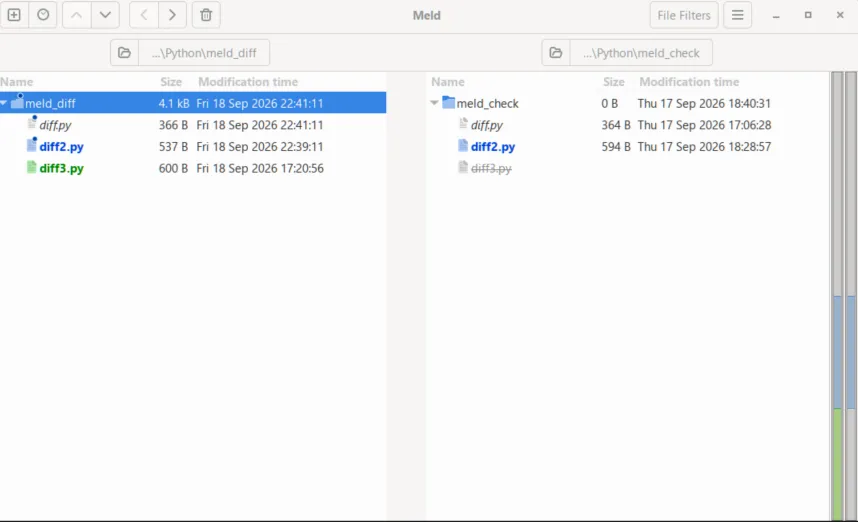Click the trash delete icon
Viewport: 858px width, 522px height.
pos(206,15)
